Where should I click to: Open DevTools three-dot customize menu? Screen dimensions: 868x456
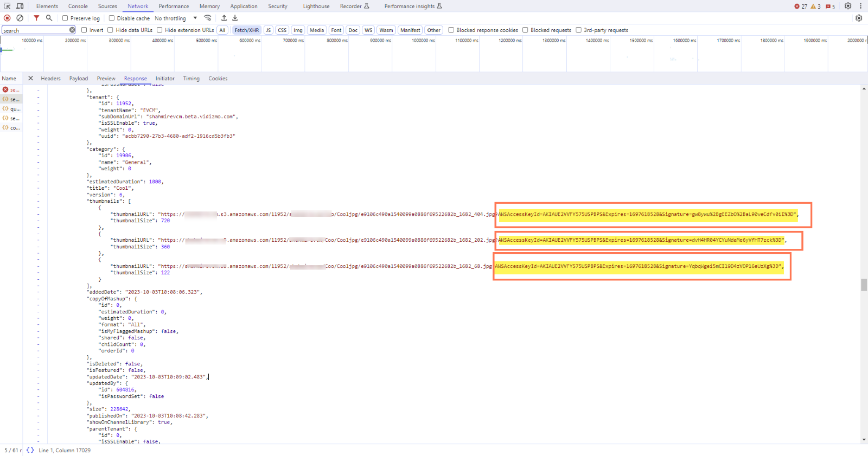point(860,6)
